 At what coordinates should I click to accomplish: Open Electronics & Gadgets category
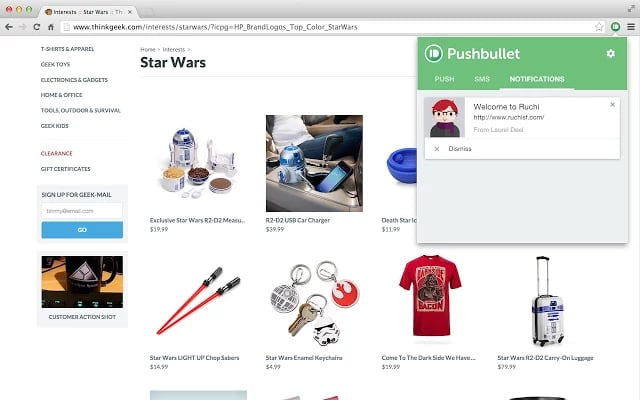point(74,80)
